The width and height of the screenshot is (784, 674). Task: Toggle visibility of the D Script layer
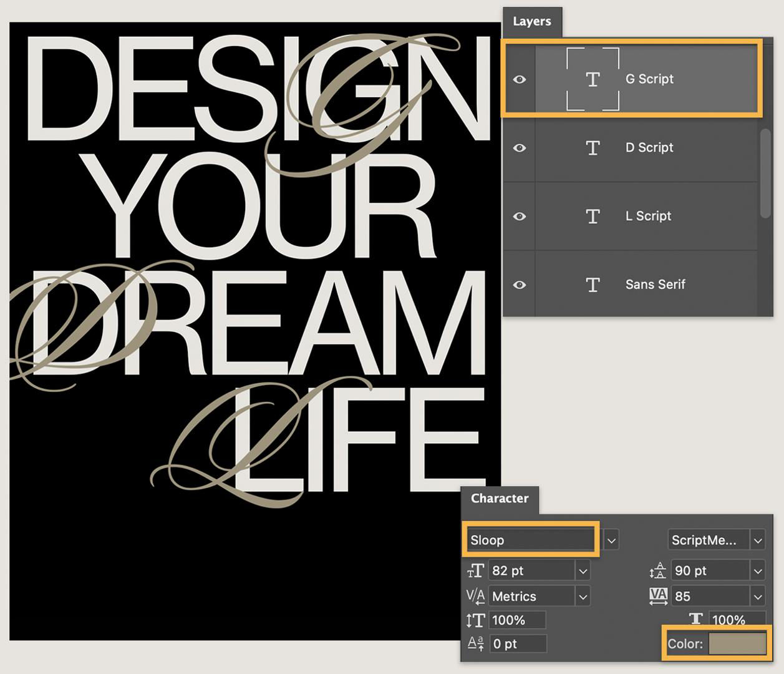tap(520, 148)
